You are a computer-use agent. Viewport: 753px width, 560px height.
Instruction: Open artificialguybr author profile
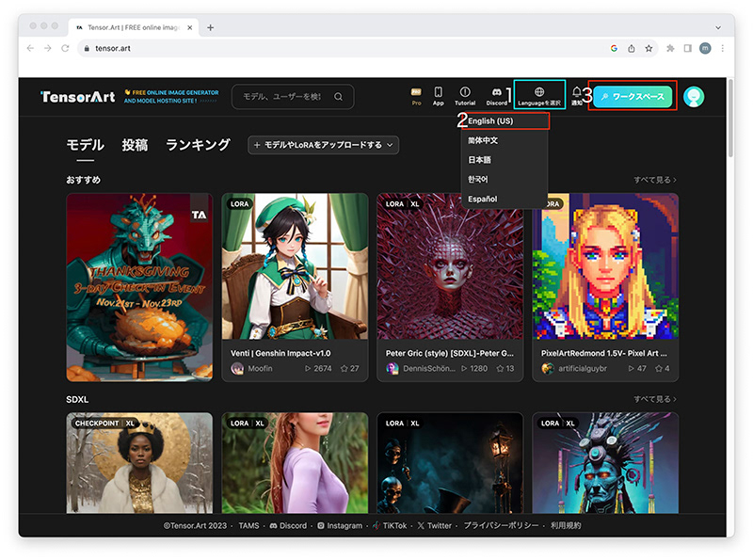pos(574,368)
